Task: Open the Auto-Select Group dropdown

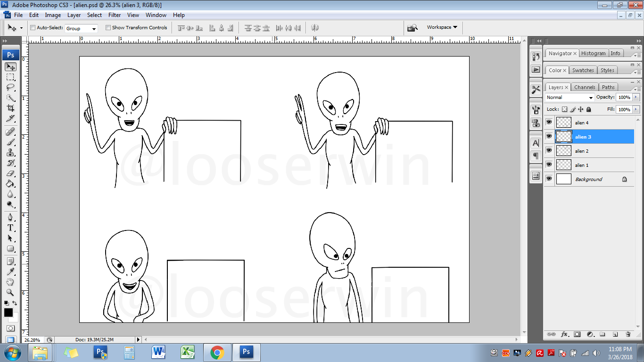Action: click(x=81, y=28)
